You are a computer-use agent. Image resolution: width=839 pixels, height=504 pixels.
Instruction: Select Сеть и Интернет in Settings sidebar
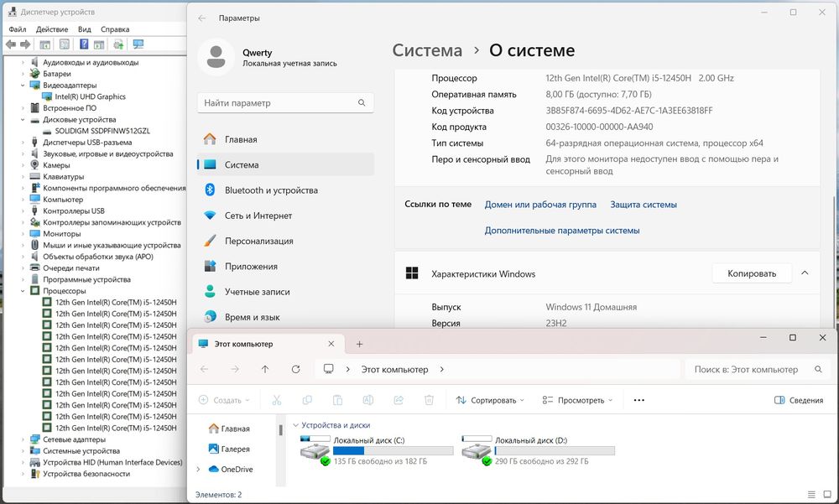285,216
